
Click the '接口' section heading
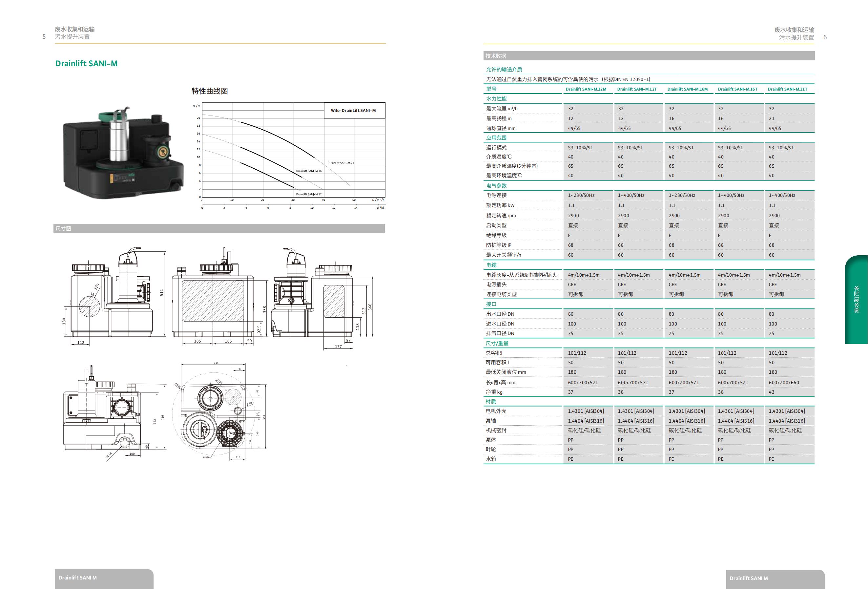491,304
